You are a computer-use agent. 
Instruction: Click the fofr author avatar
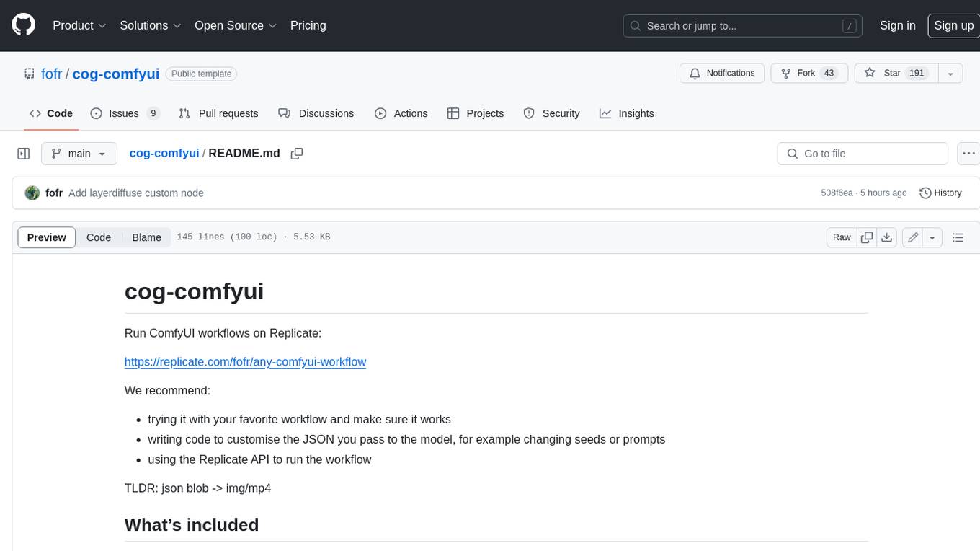click(x=32, y=193)
